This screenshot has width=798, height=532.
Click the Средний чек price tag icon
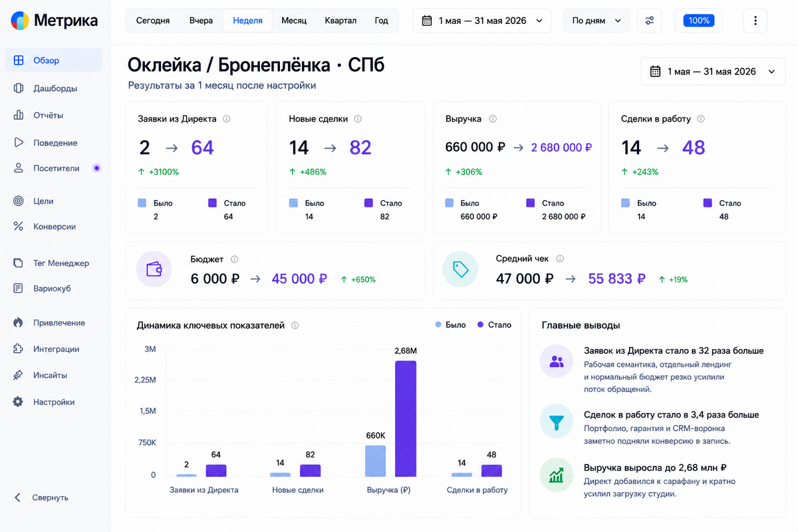click(x=460, y=269)
